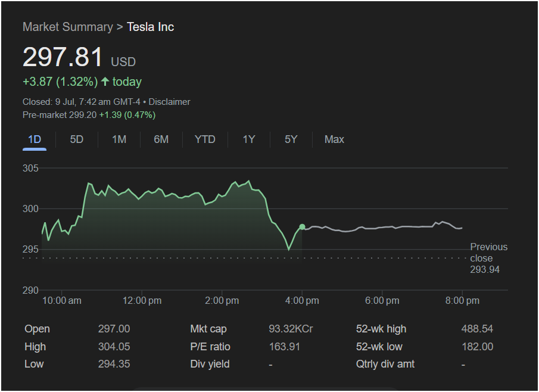The width and height of the screenshot is (539, 392).
Task: Click the 10:00 am axis label
Action: pyautogui.click(x=62, y=300)
